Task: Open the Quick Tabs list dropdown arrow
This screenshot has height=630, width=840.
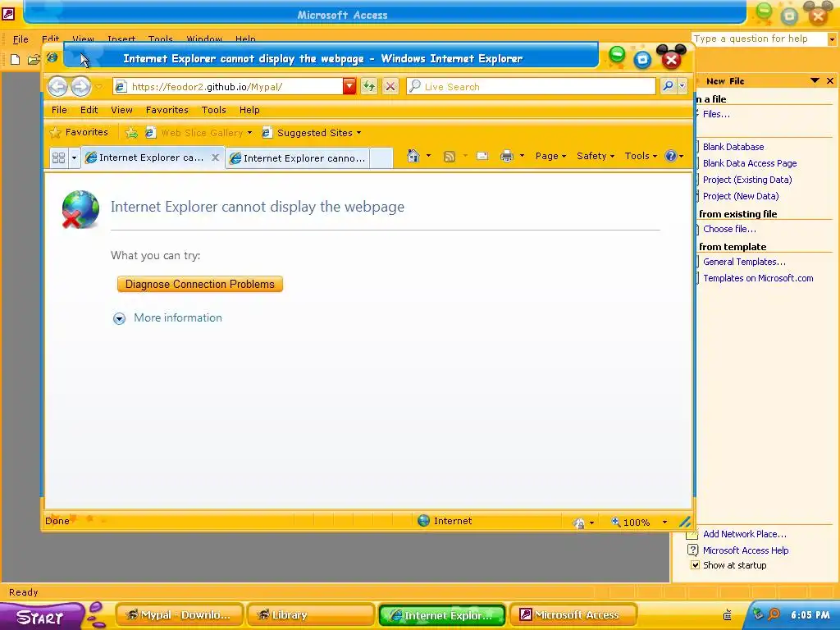Action: pyautogui.click(x=74, y=157)
